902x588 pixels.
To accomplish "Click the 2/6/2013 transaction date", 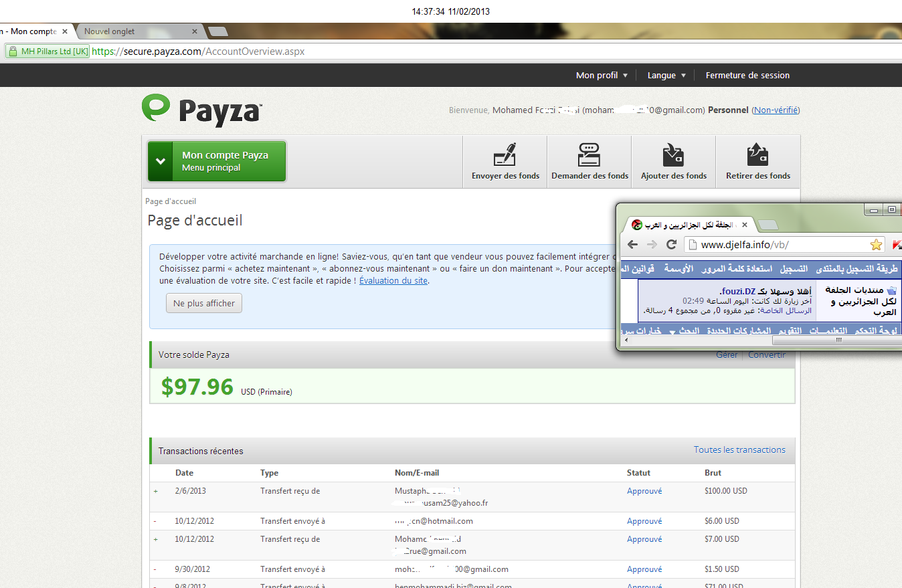I will [x=191, y=491].
